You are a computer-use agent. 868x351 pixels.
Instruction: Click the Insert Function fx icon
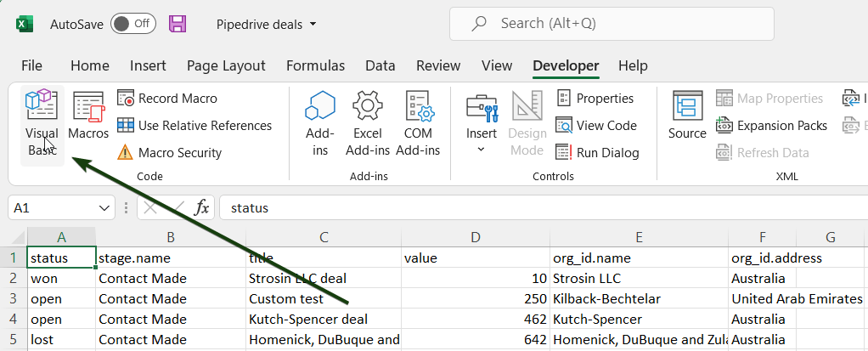[201, 208]
